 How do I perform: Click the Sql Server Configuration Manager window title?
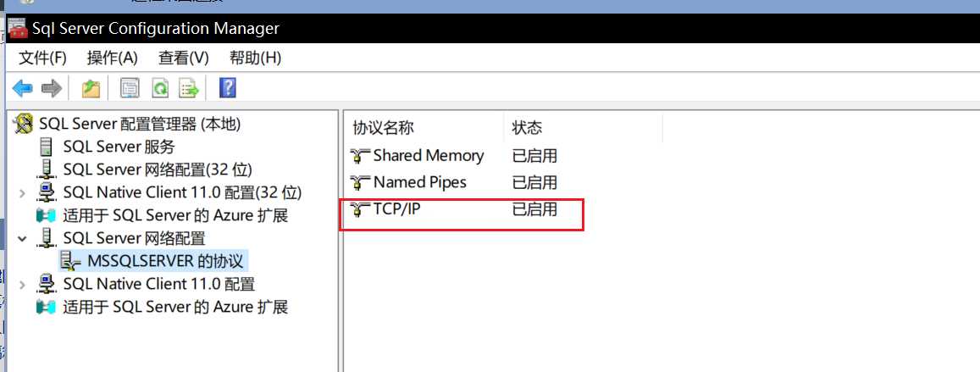(x=156, y=29)
